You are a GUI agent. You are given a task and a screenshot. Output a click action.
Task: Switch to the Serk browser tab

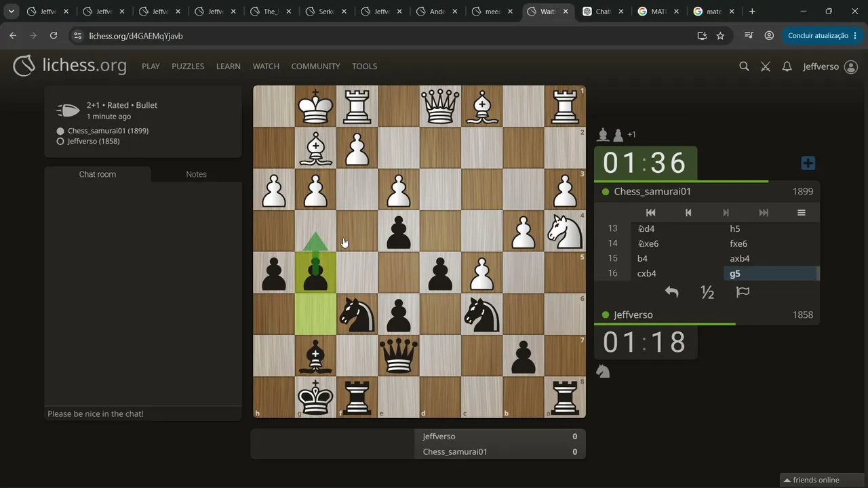(325, 12)
